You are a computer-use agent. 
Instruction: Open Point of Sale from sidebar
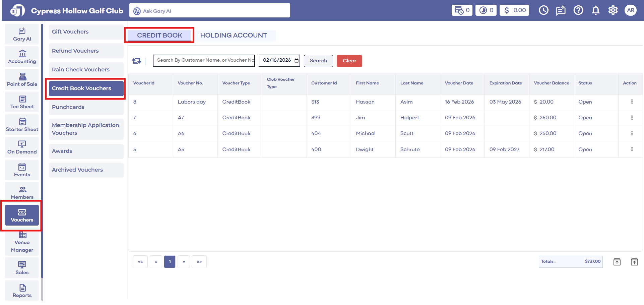tap(22, 79)
